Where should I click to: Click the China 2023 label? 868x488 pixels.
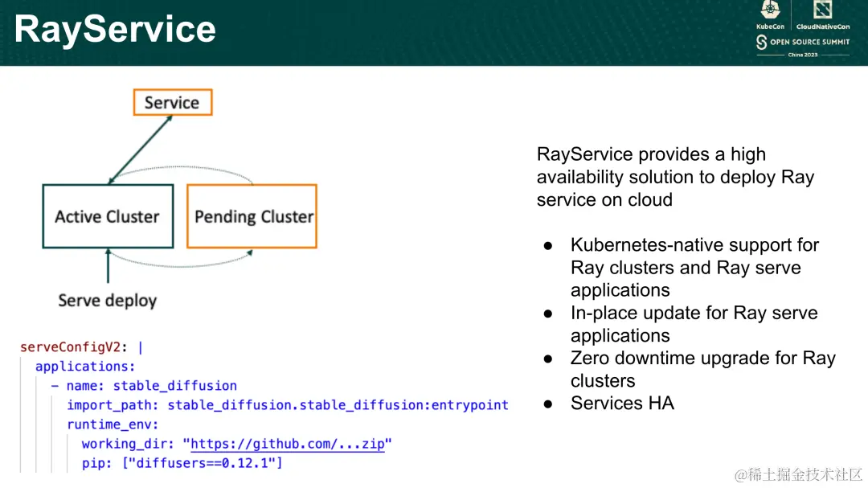pos(803,55)
